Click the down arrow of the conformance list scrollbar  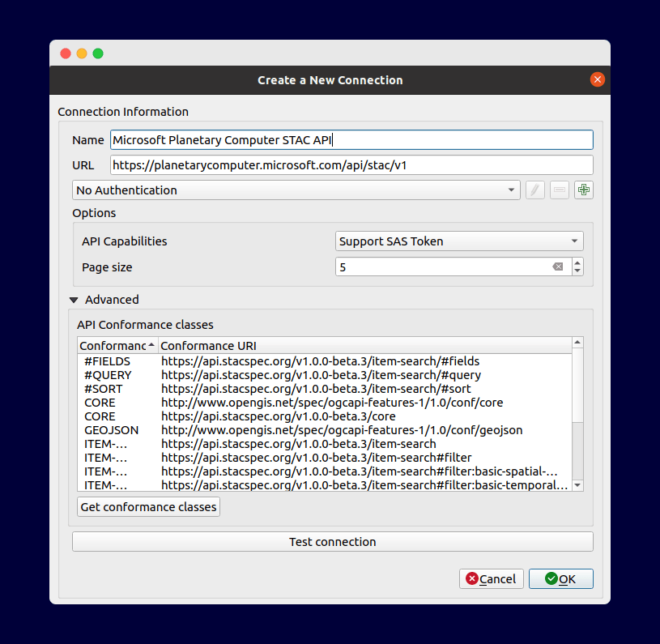pyautogui.click(x=577, y=484)
